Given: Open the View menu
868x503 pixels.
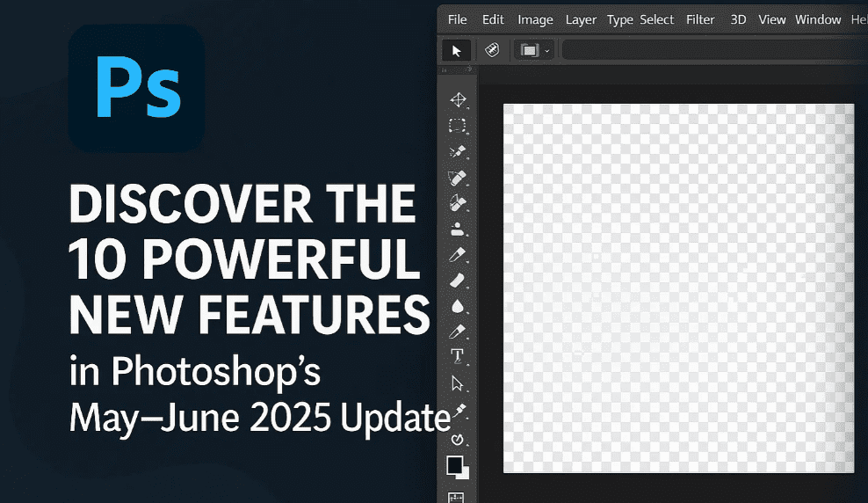Looking at the screenshot, I should [x=771, y=20].
